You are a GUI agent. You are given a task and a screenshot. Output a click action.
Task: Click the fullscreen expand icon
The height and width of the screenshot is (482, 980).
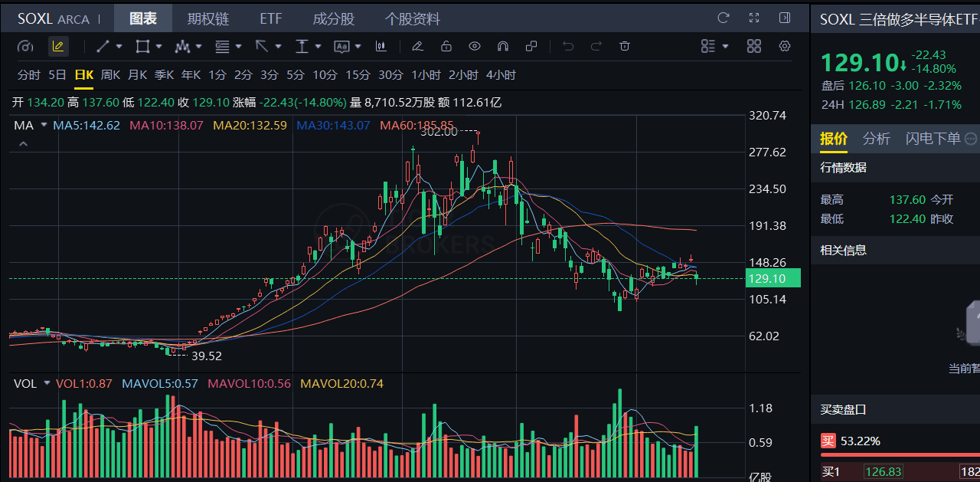pyautogui.click(x=754, y=18)
